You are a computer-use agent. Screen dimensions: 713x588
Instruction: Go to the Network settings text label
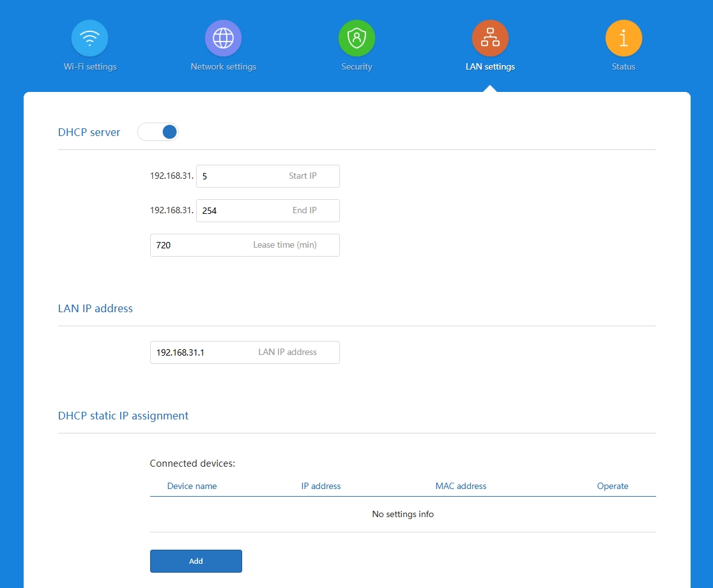(x=223, y=66)
